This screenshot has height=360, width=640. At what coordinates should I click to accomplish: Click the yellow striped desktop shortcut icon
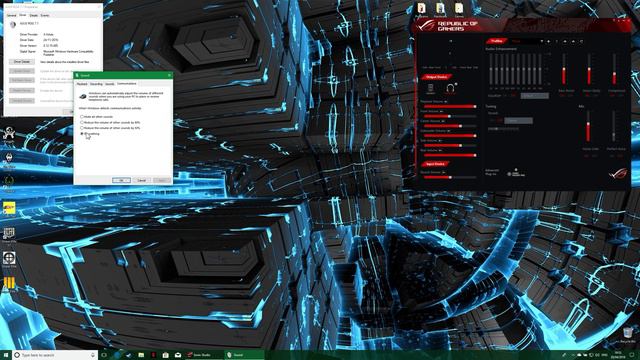point(9,284)
